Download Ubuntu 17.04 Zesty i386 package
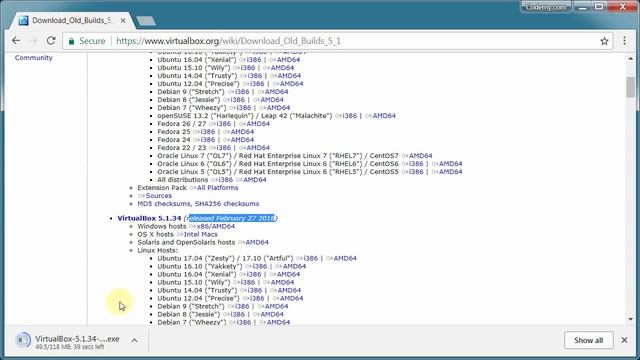This screenshot has width=640, height=360. tap(310, 258)
